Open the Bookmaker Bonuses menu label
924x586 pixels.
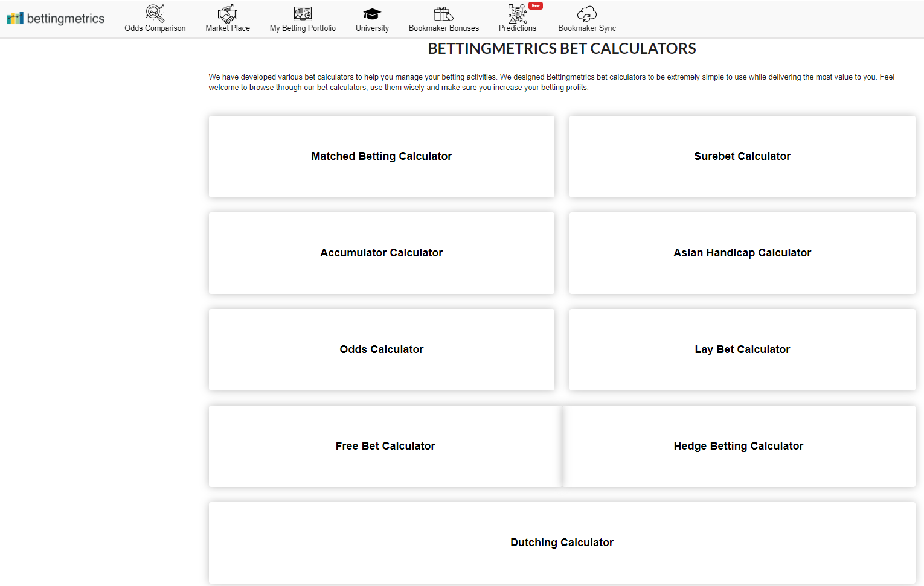(x=444, y=28)
